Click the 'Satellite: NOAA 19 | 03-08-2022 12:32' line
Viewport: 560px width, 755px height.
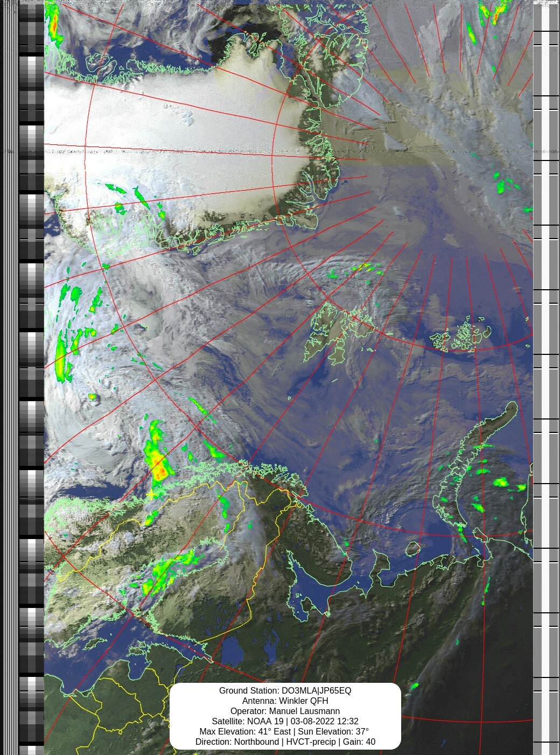[x=285, y=721]
